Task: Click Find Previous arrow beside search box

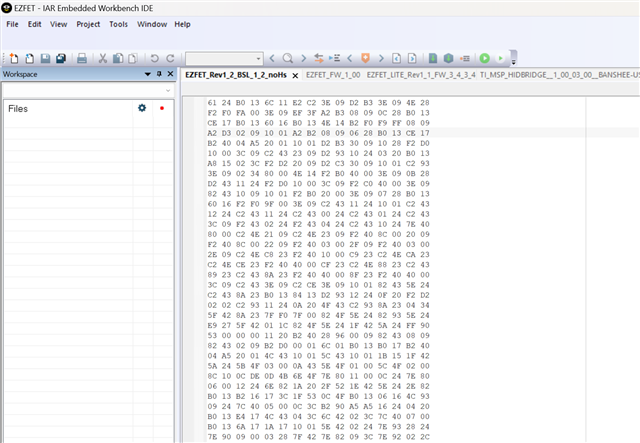Action: click(272, 58)
